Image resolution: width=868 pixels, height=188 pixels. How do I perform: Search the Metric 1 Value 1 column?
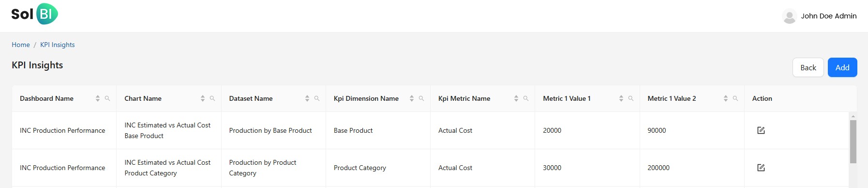[631, 98]
